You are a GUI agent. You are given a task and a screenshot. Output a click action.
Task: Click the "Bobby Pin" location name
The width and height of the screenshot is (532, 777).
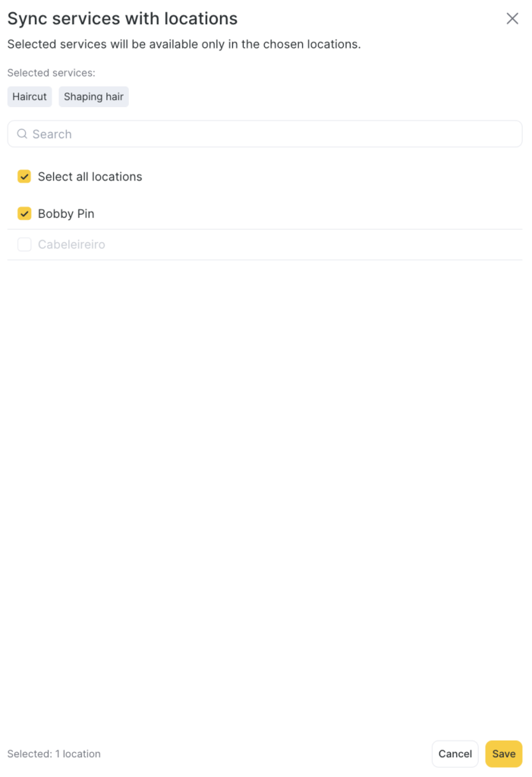(x=66, y=214)
